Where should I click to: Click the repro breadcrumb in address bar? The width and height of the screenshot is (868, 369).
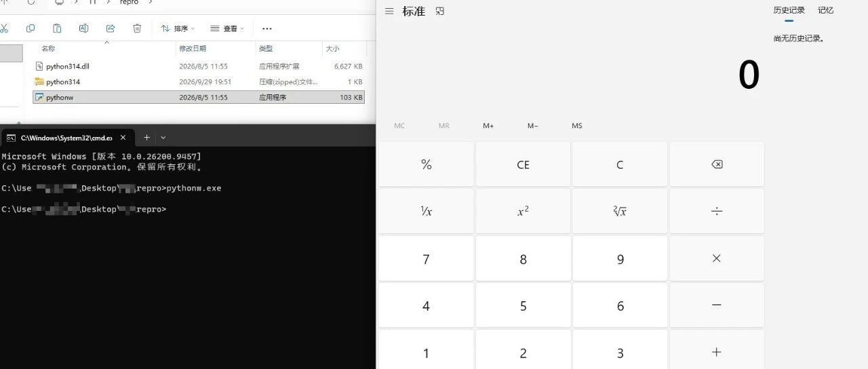(x=129, y=3)
